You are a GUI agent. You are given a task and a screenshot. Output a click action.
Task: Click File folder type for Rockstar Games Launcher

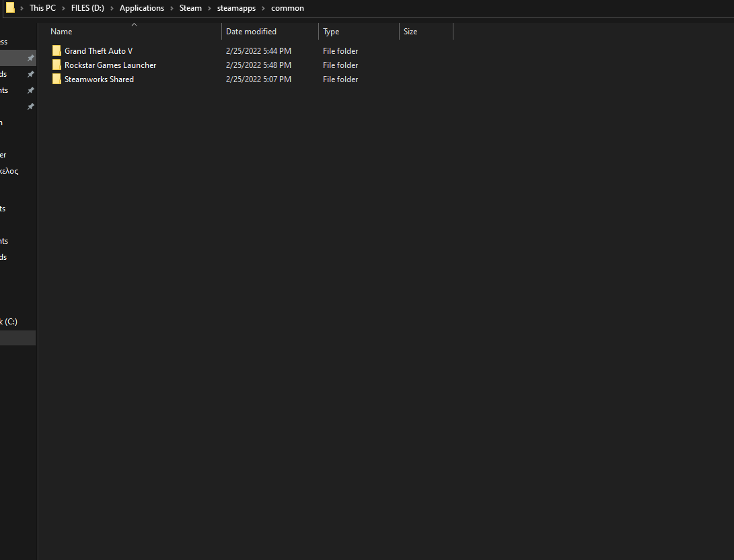340,65
